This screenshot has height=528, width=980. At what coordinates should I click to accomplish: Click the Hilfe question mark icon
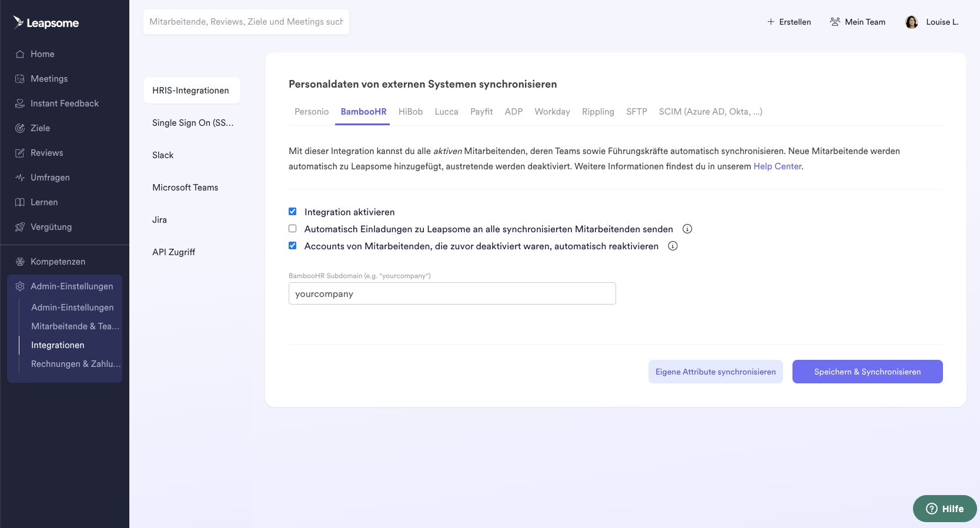point(932,509)
